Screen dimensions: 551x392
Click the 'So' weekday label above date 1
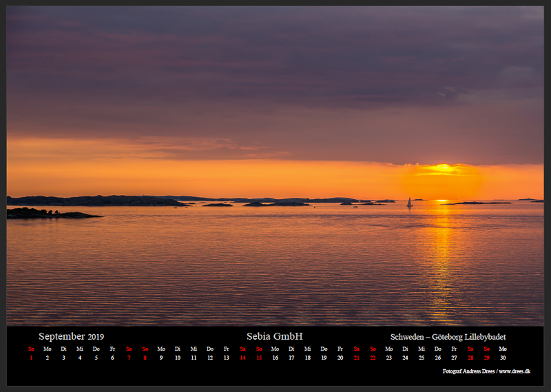pyautogui.click(x=31, y=349)
